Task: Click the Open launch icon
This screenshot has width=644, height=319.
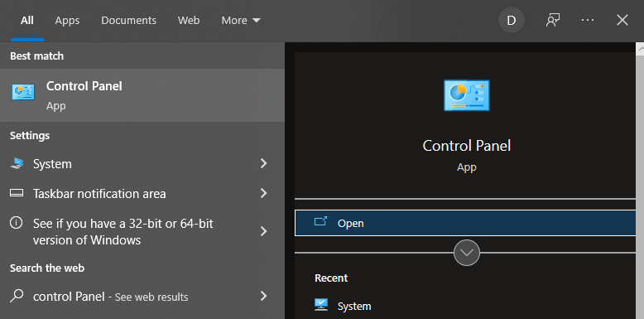Action: tap(320, 222)
